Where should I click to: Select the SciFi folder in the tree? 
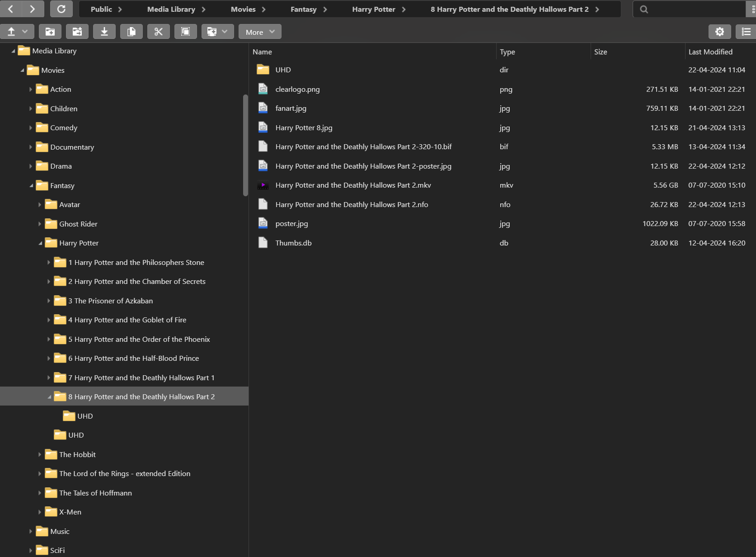click(x=57, y=550)
